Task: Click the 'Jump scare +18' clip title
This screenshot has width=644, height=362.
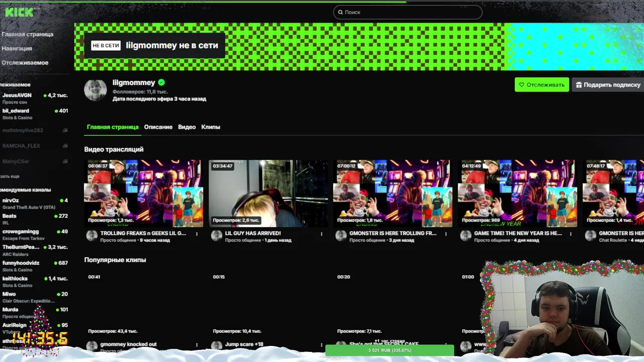Action: [244, 344]
